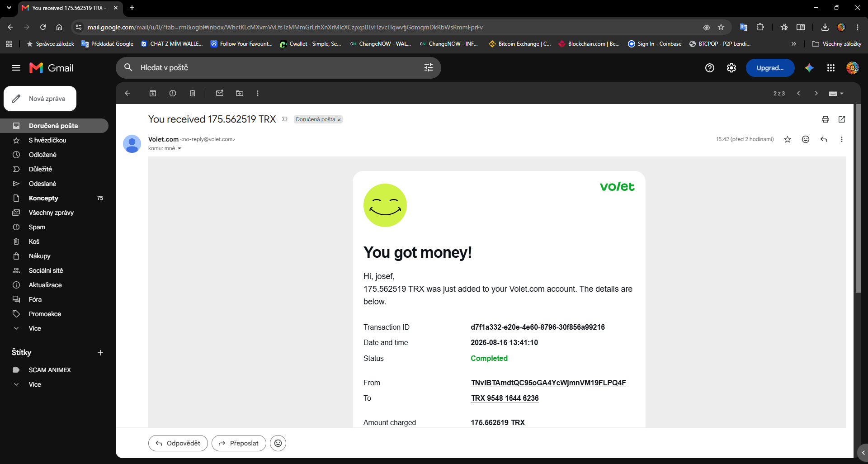Open the Move to folder icon
868x464 pixels.
click(240, 93)
